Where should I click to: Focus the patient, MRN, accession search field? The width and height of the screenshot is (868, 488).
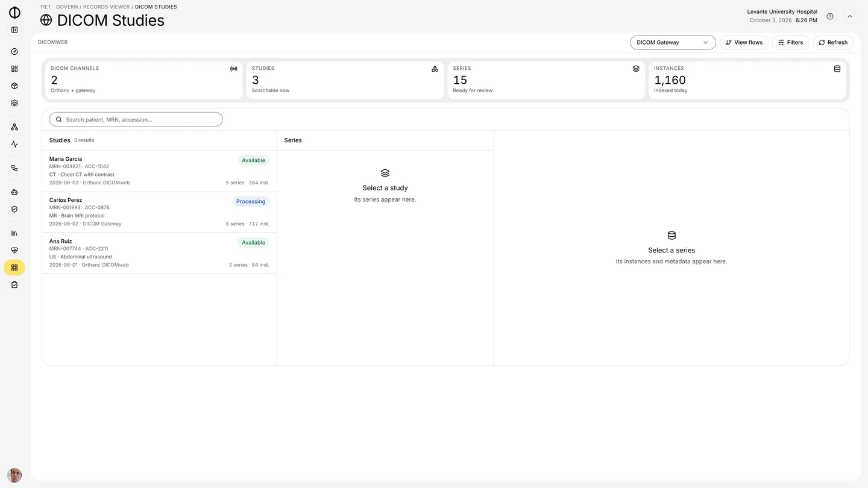click(136, 119)
